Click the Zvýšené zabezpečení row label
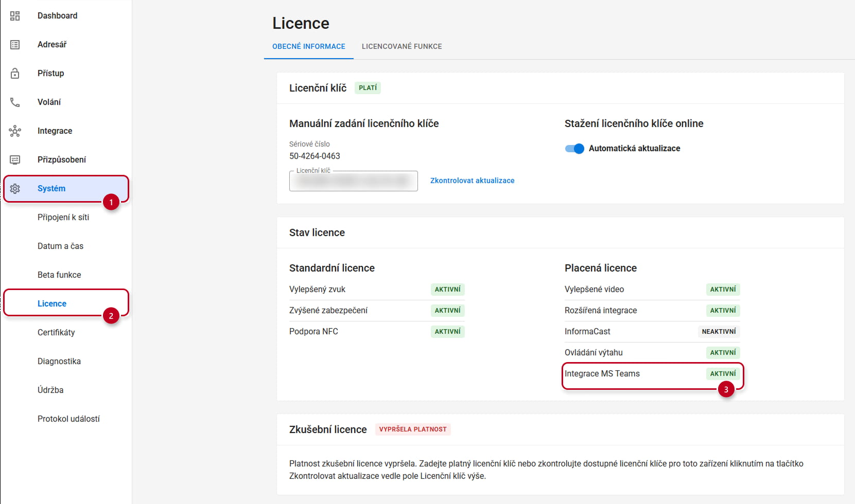The width and height of the screenshot is (855, 504). coord(328,311)
